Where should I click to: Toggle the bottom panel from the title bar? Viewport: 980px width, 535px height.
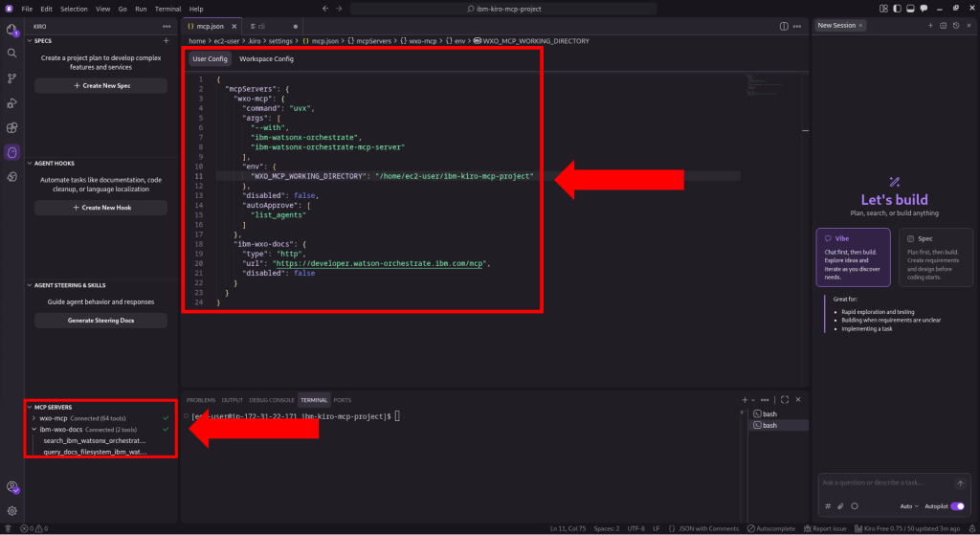pyautogui.click(x=910, y=9)
